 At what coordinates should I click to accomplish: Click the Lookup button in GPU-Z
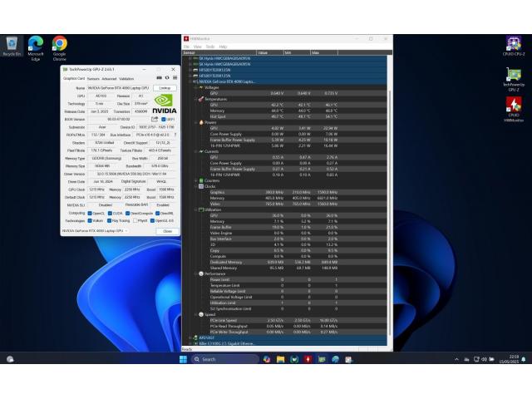(x=165, y=88)
